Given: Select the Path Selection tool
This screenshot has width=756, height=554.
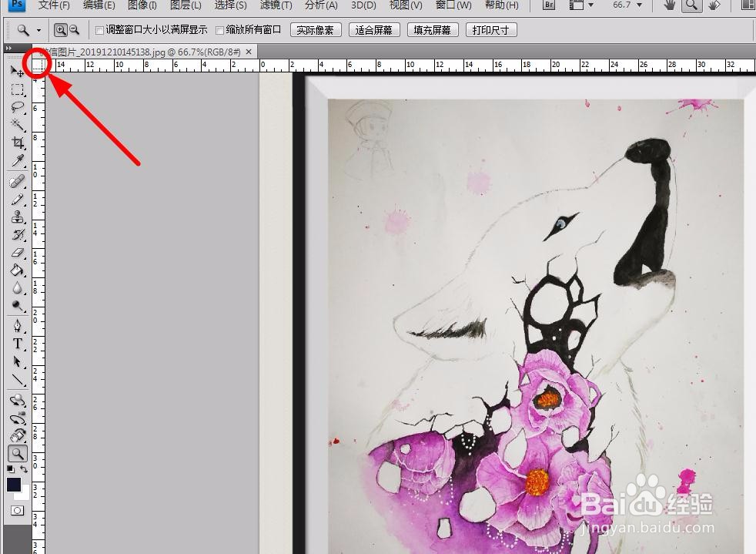Looking at the screenshot, I should click(x=18, y=361).
